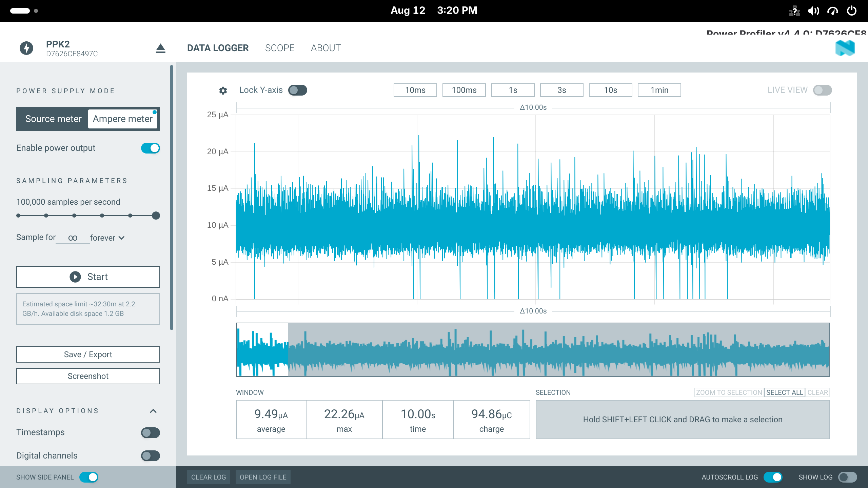Toggle the Lock Y-axis switch

(x=298, y=90)
